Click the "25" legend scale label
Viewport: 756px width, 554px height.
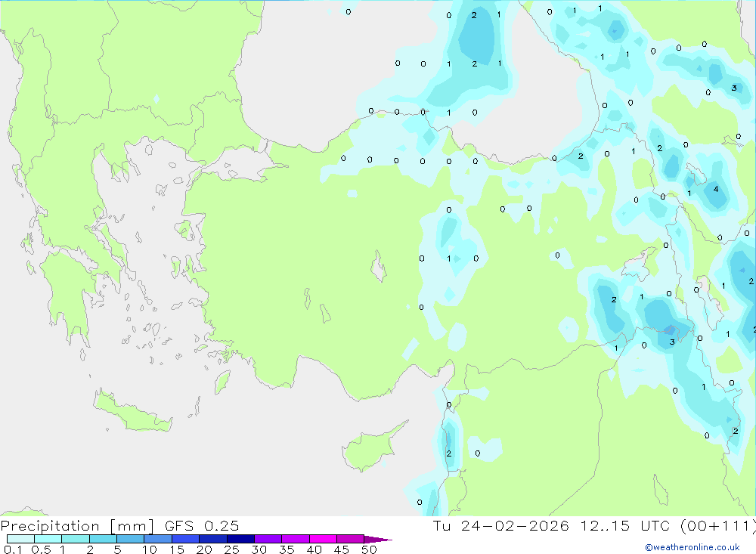click(231, 549)
